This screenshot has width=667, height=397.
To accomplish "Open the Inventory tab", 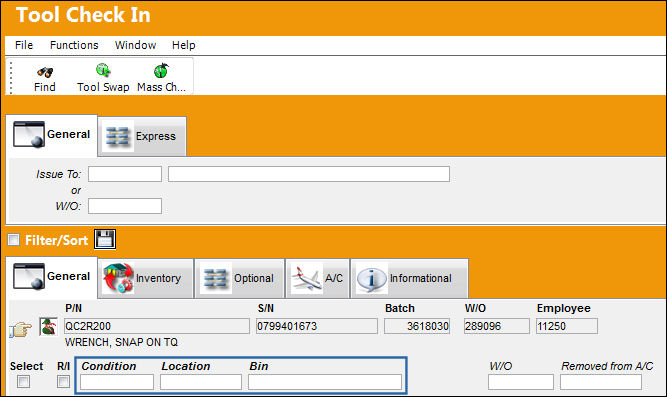I will point(146,278).
